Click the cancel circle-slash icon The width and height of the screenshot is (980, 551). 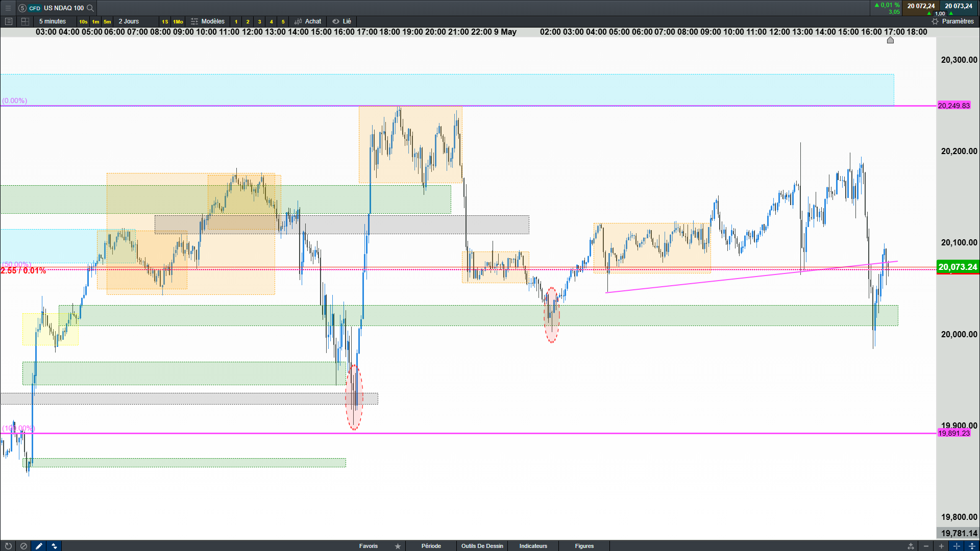click(23, 546)
